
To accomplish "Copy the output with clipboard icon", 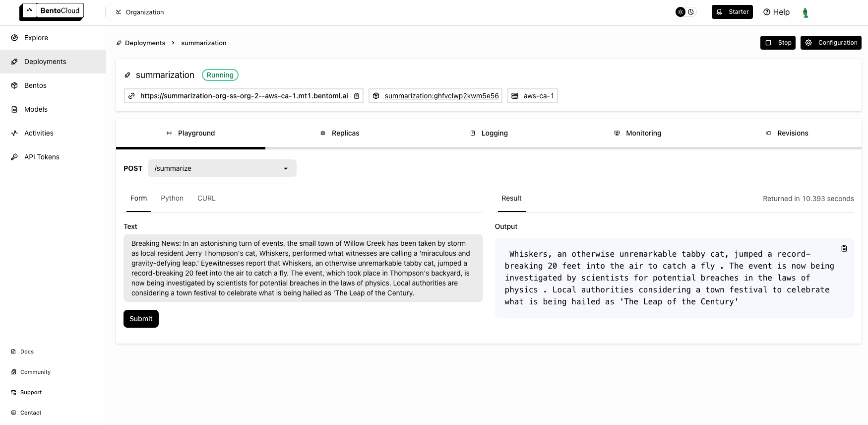I will [x=844, y=248].
